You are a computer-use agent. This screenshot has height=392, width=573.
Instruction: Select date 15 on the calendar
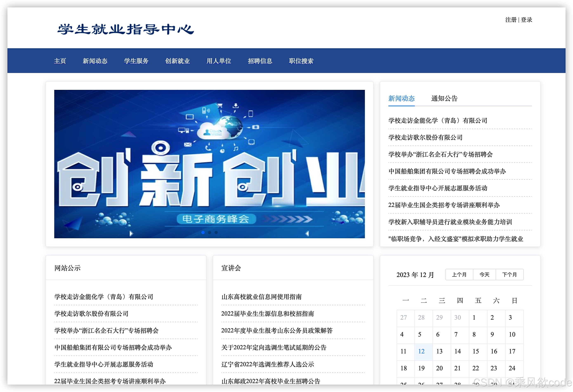point(476,351)
